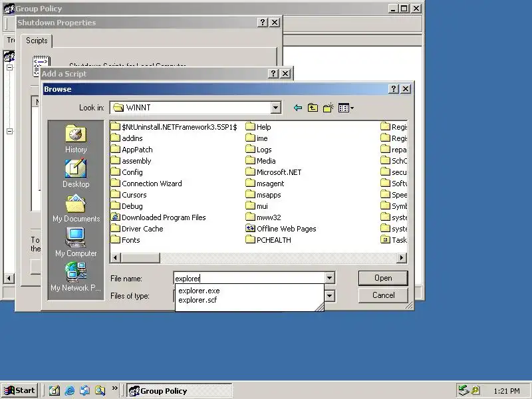Collapse the top tree node in Group Policy
532x399 pixels.
[x=9, y=67]
